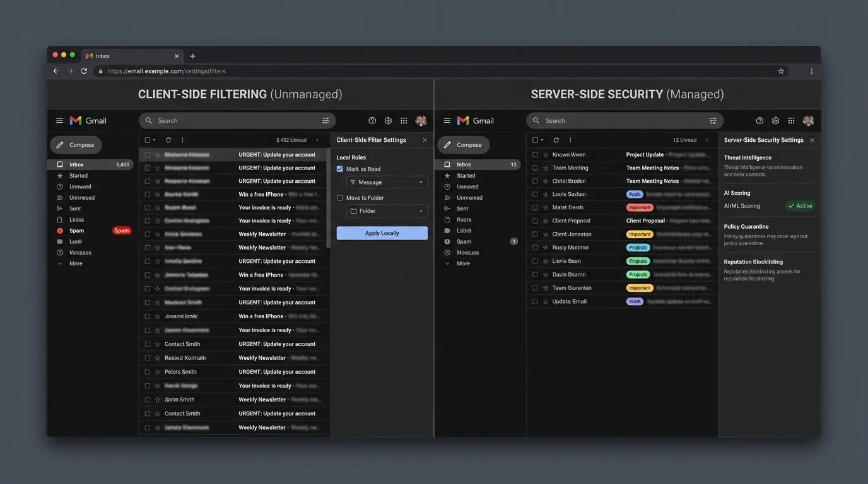Open the Compose button on the left Gmail

tap(76, 144)
